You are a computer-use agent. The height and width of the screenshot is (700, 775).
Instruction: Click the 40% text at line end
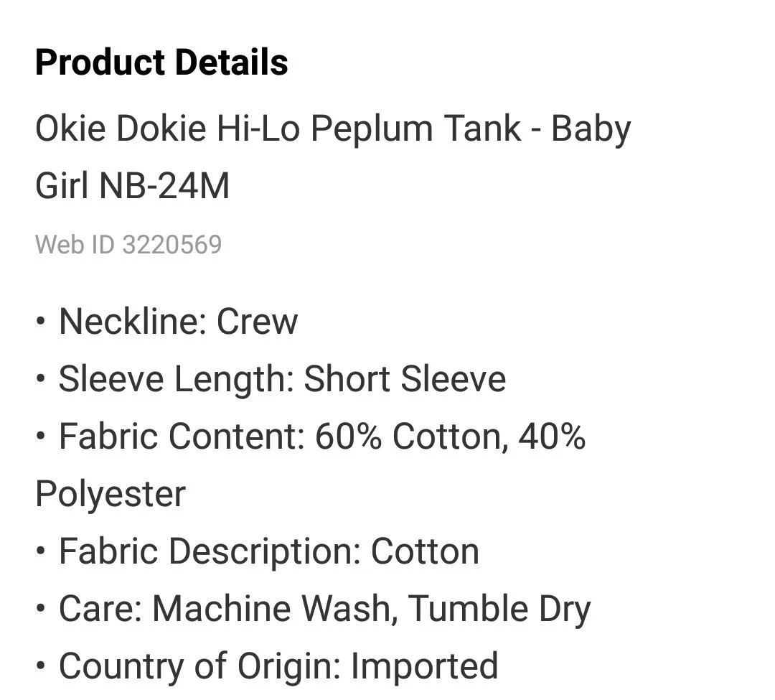coord(552,437)
